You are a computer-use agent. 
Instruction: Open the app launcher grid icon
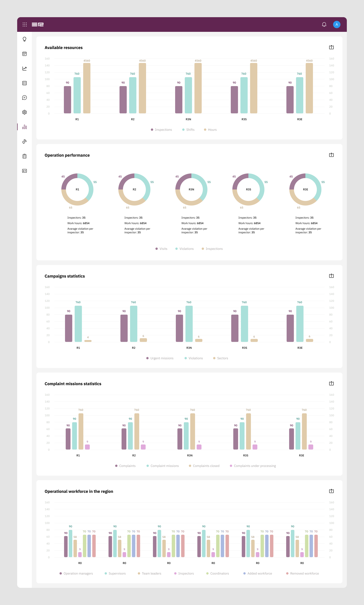25,25
